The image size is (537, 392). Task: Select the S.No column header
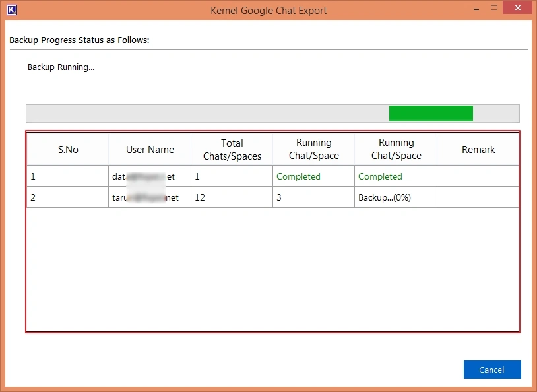point(68,149)
